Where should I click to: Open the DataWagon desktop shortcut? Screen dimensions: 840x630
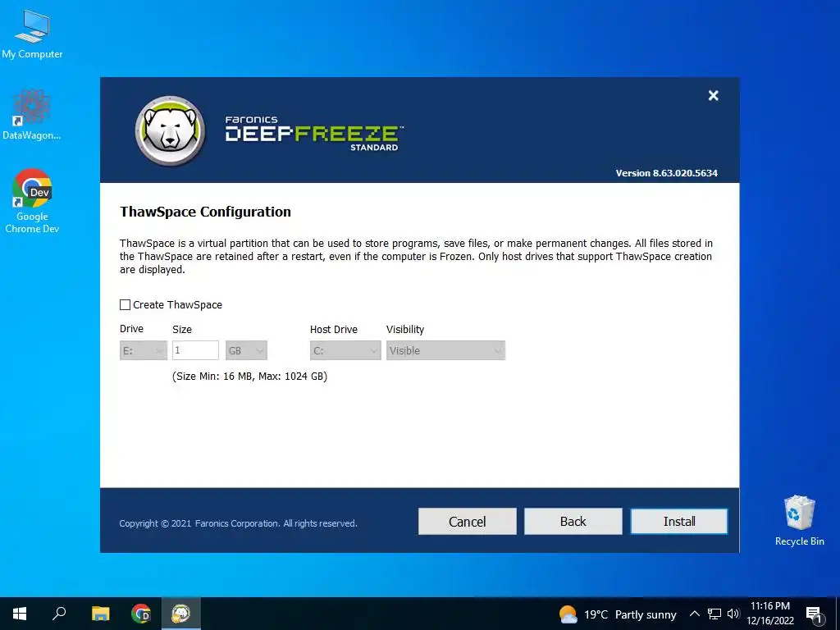click(32, 115)
